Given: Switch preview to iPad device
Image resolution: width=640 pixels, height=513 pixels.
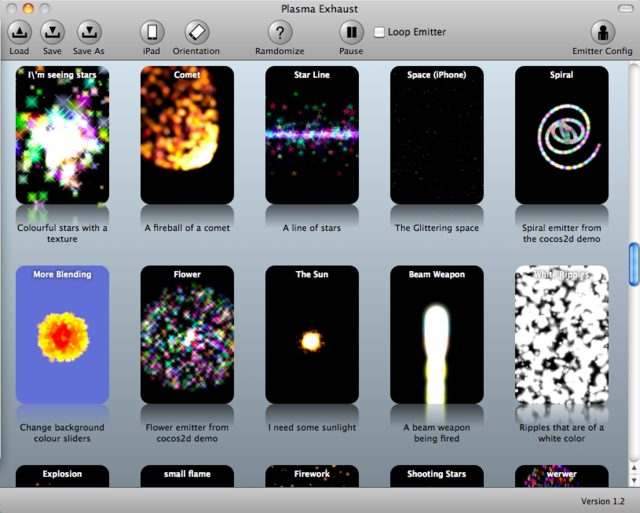Looking at the screenshot, I should (152, 32).
